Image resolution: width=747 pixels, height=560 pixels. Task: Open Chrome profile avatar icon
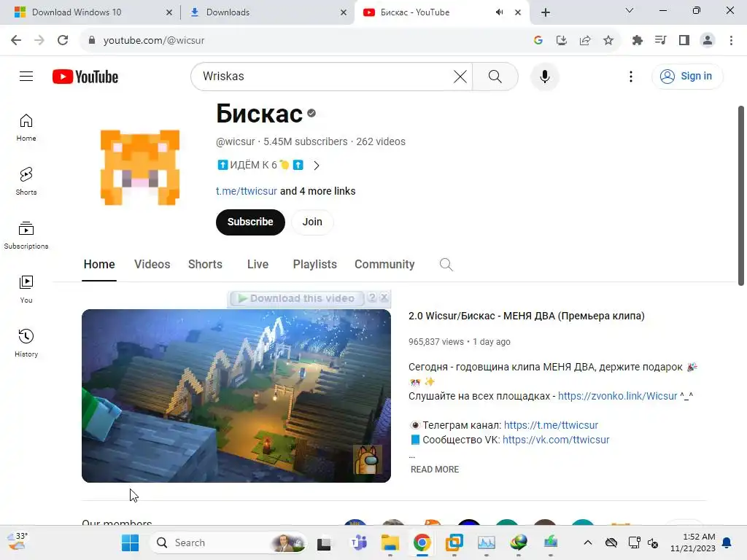pos(708,41)
